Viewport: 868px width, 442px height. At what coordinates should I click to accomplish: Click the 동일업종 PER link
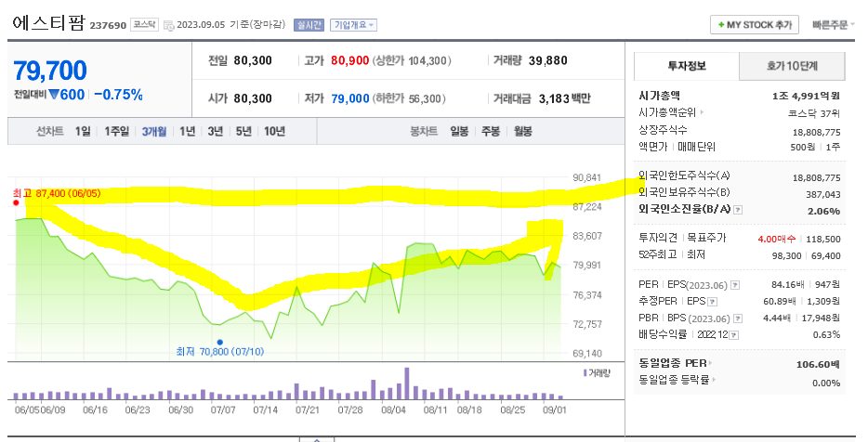[673, 363]
